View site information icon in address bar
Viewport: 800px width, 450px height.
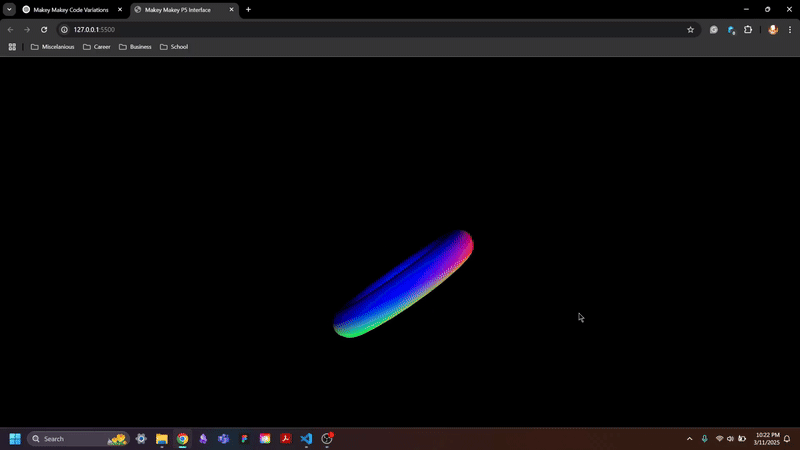(64, 30)
